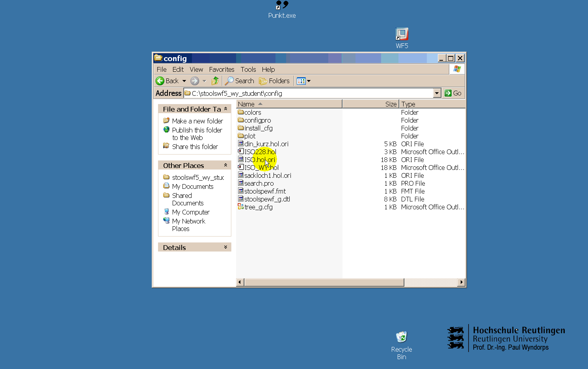Image resolution: width=588 pixels, height=369 pixels.
Task: Sort by the Name column header
Action: tap(289, 104)
